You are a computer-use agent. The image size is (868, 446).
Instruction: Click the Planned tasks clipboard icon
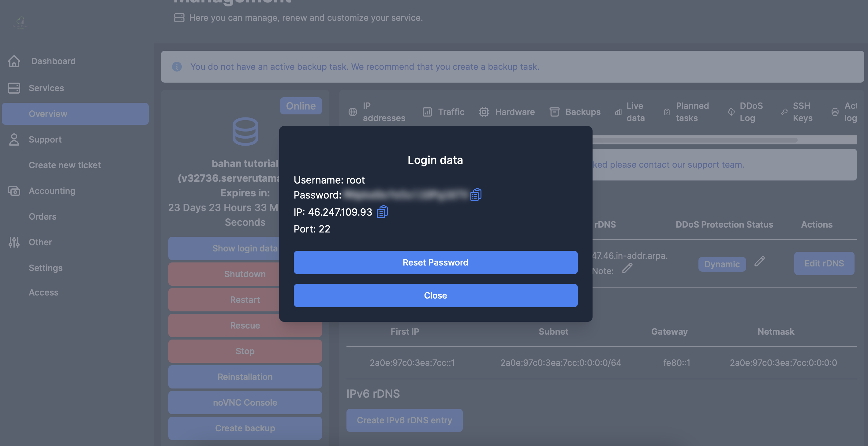point(667,112)
